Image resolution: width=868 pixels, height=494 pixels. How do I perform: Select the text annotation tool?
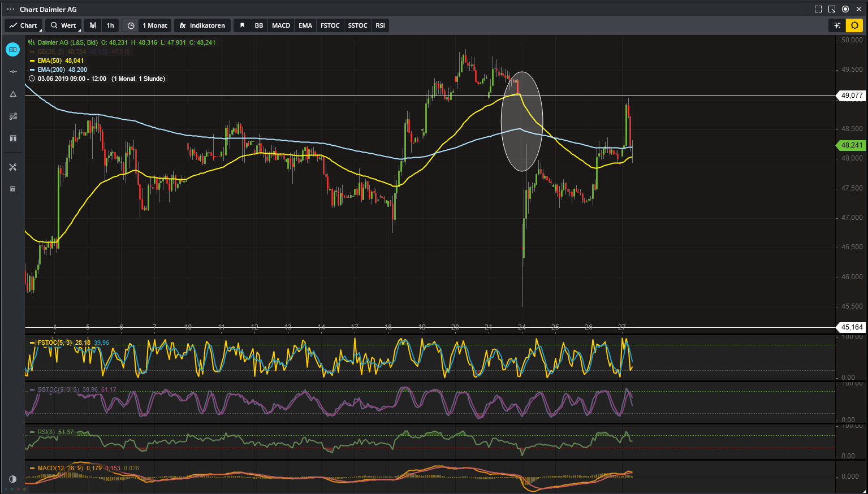13,138
